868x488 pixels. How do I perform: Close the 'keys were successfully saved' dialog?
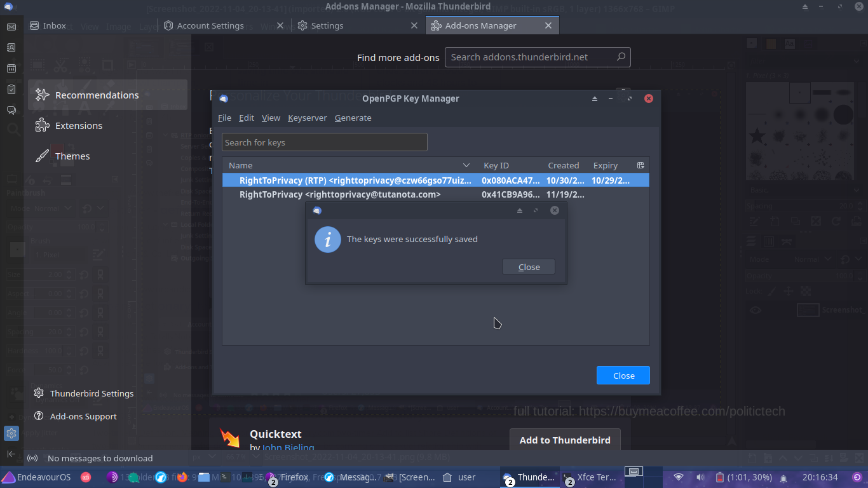coord(529,267)
